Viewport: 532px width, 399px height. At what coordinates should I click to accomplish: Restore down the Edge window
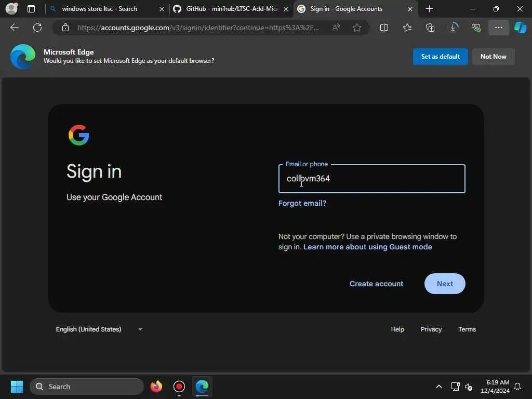click(x=496, y=9)
